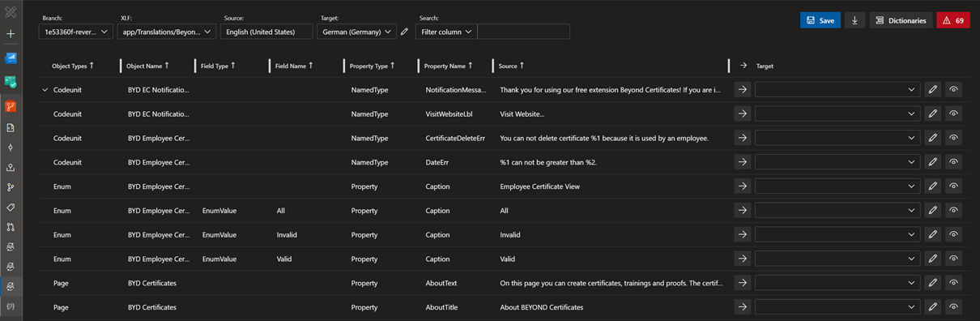980x321 pixels.
Task: Open the green Boards hub in the sidebar
Action: 11,82
